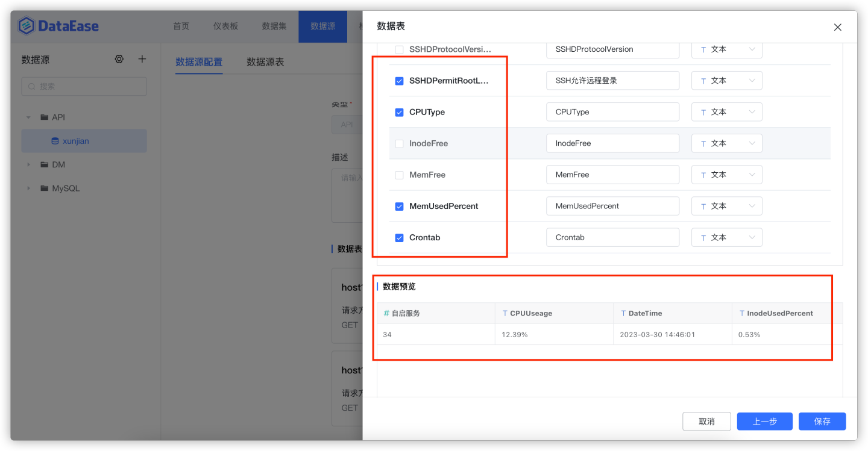Click the search magnifier icon in sidebar
Viewport: 868px width, 451px height.
(x=31, y=86)
